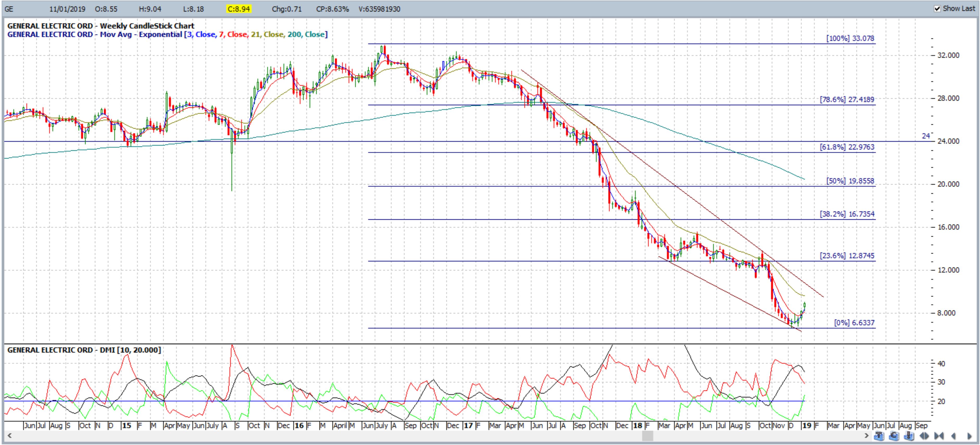Image resolution: width=980 pixels, height=445 pixels.
Task: Click the [100%] 33.078 Fibonacci label
Action: [x=850, y=39]
